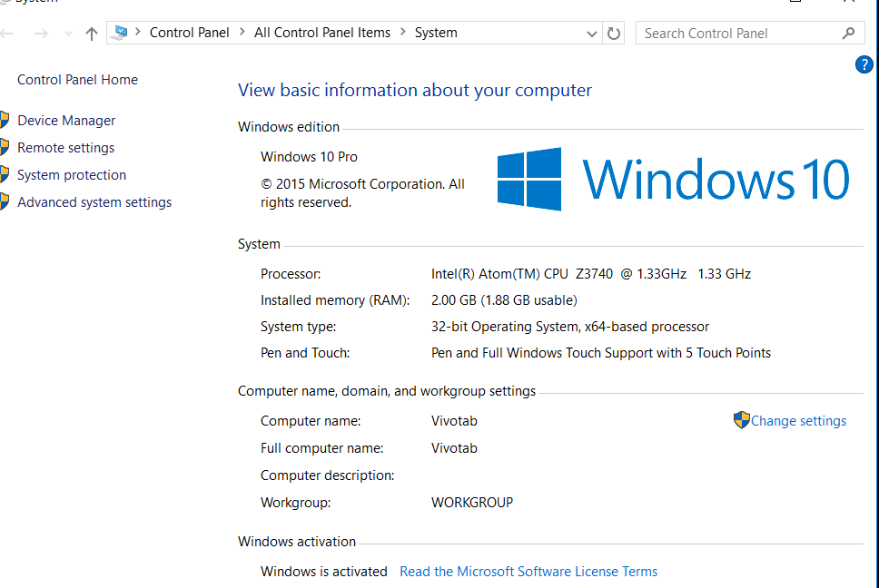Click the 2.00 GB installed memory value

tap(504, 300)
